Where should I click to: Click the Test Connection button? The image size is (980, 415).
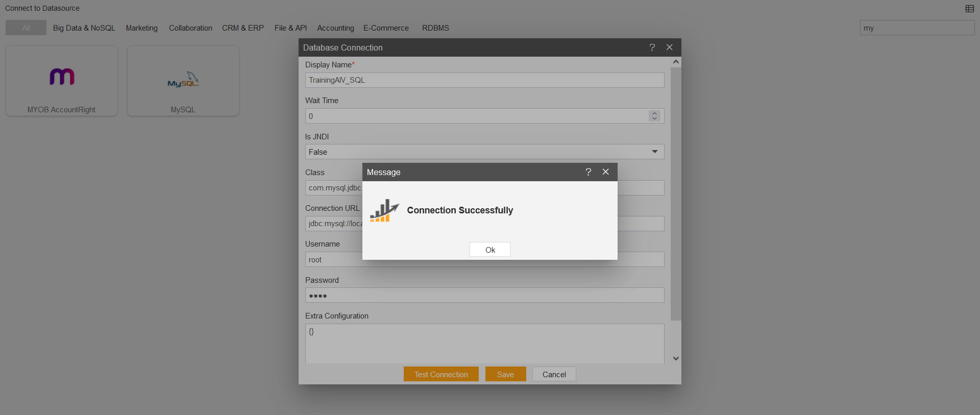point(441,374)
